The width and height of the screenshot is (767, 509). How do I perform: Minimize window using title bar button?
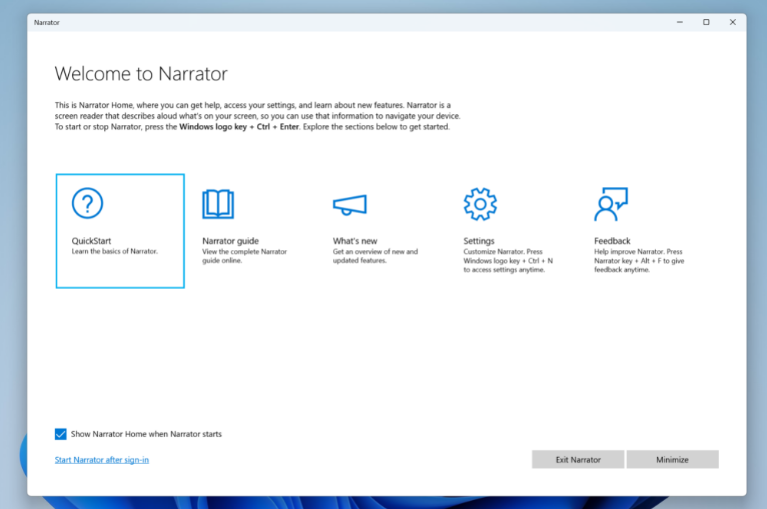point(679,22)
